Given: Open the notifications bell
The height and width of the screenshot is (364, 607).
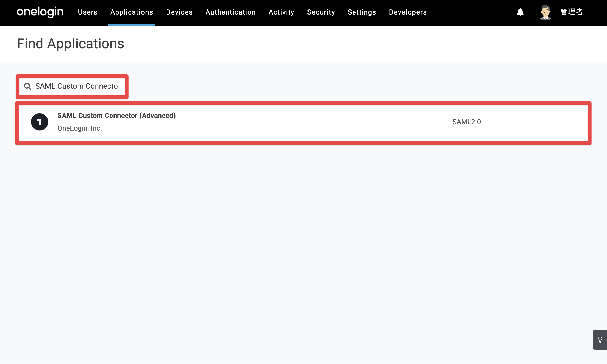Looking at the screenshot, I should (520, 12).
